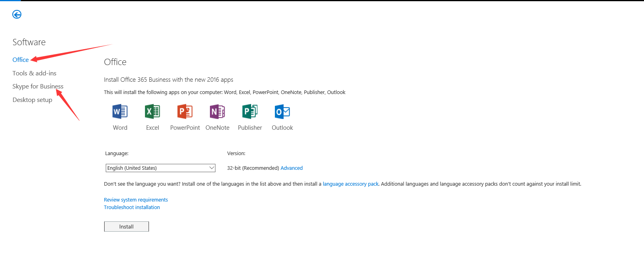Open the Advanced version options link
Image resolution: width=644 pixels, height=265 pixels.
pos(292,168)
